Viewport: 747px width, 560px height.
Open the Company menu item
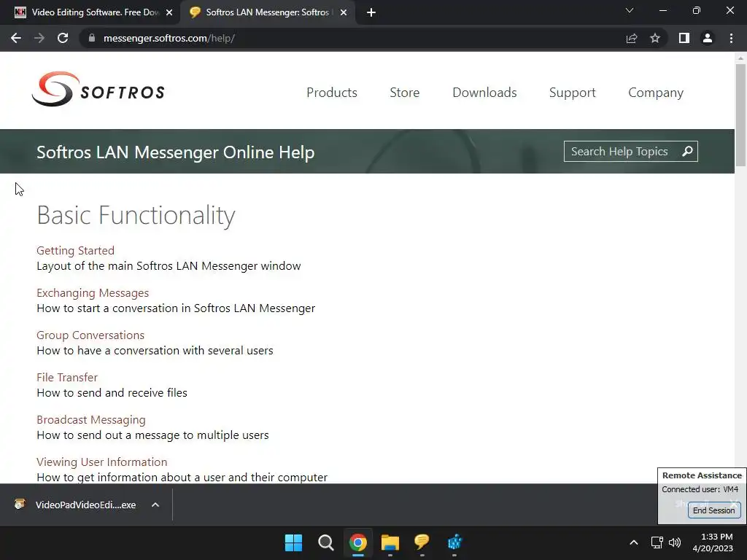[x=656, y=93]
